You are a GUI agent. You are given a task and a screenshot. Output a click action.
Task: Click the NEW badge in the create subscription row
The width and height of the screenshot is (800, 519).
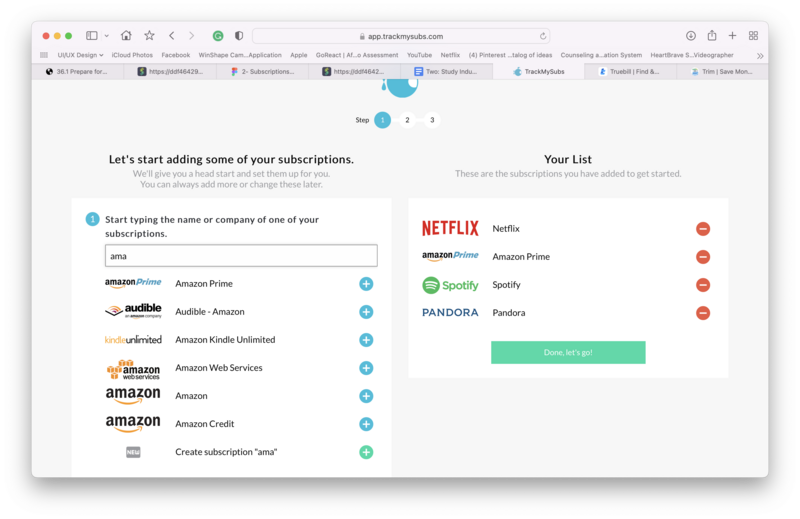(133, 452)
